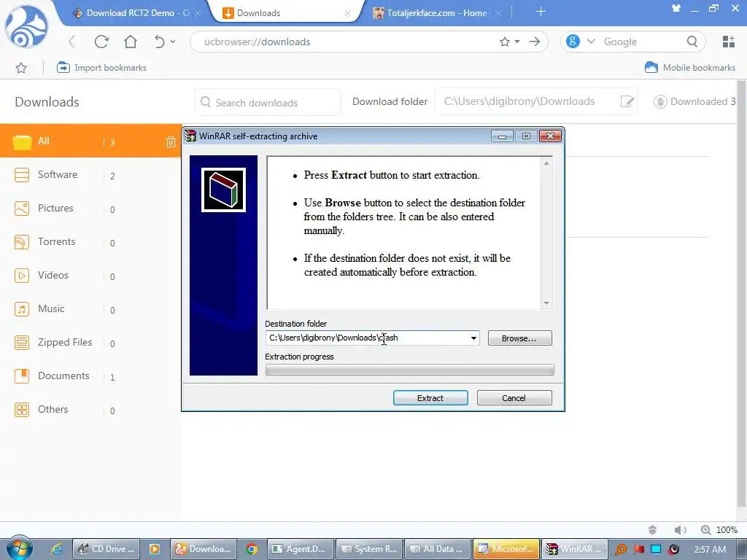
Task: Select the Pictures category
Action: (x=90, y=208)
